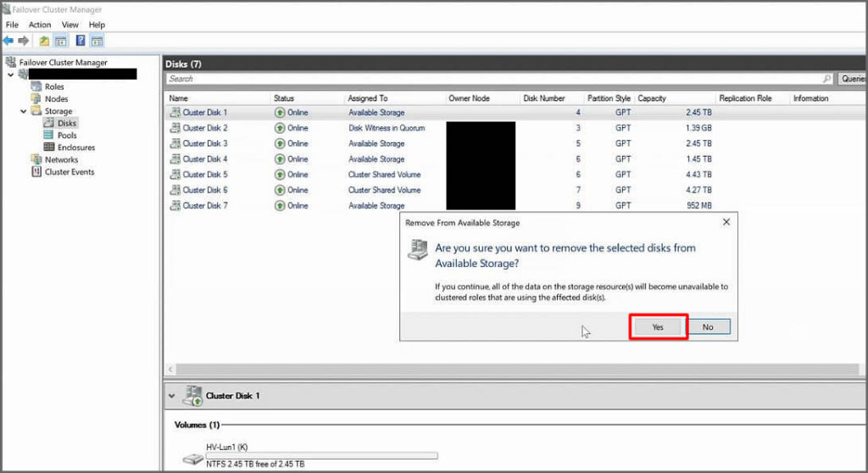Open the Help menu
The height and width of the screenshot is (473, 868).
97,25
